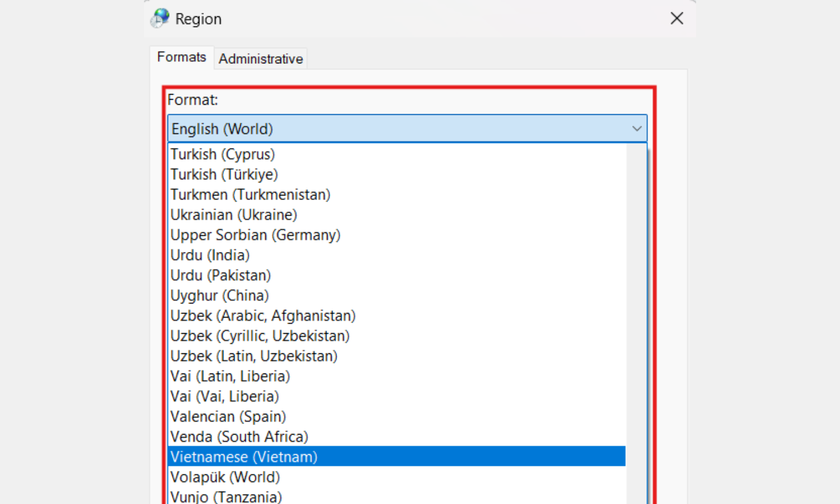Select Valencian (Spain) from the dropdown list

[x=228, y=417]
